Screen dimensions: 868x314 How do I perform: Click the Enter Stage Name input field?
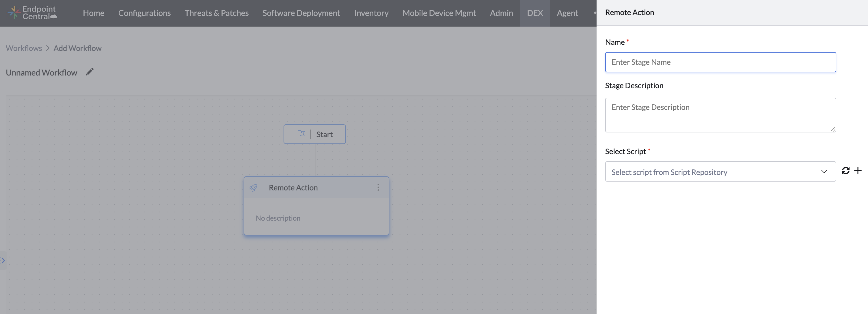(720, 62)
